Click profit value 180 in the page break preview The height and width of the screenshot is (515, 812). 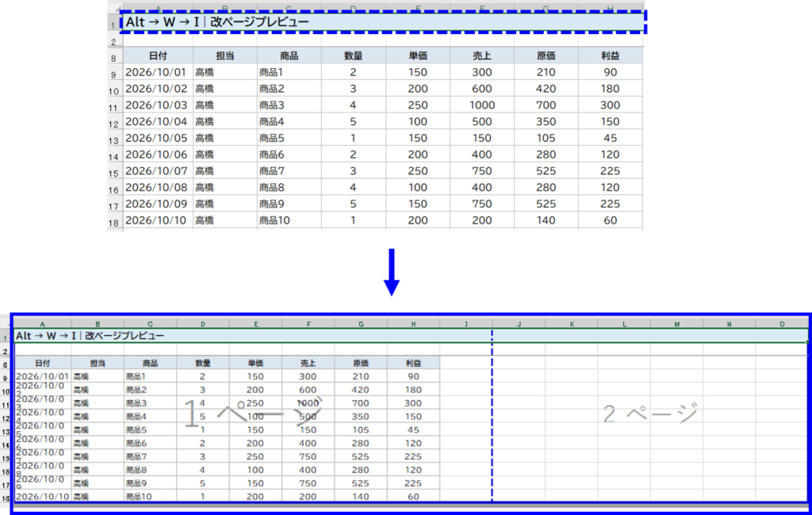413,390
